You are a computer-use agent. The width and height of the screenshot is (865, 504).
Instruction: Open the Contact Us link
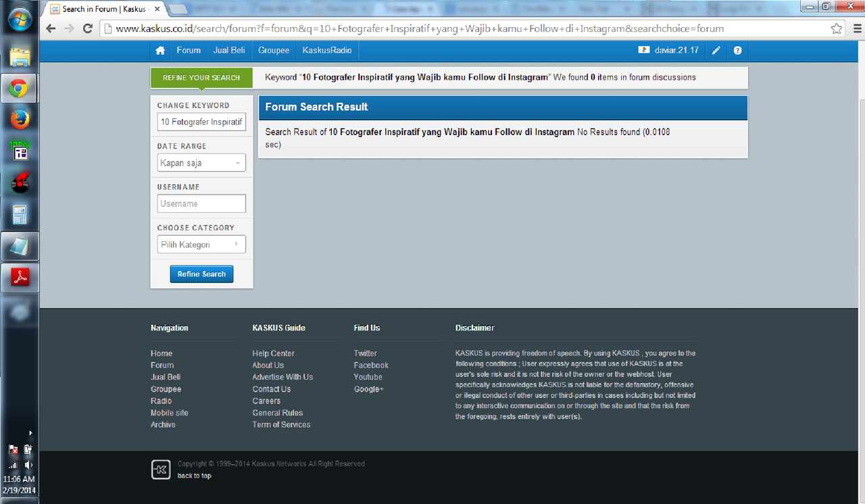coord(272,389)
